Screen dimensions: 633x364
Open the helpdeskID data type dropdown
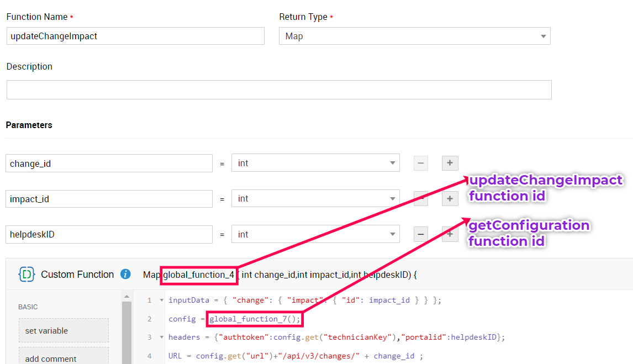click(x=315, y=234)
